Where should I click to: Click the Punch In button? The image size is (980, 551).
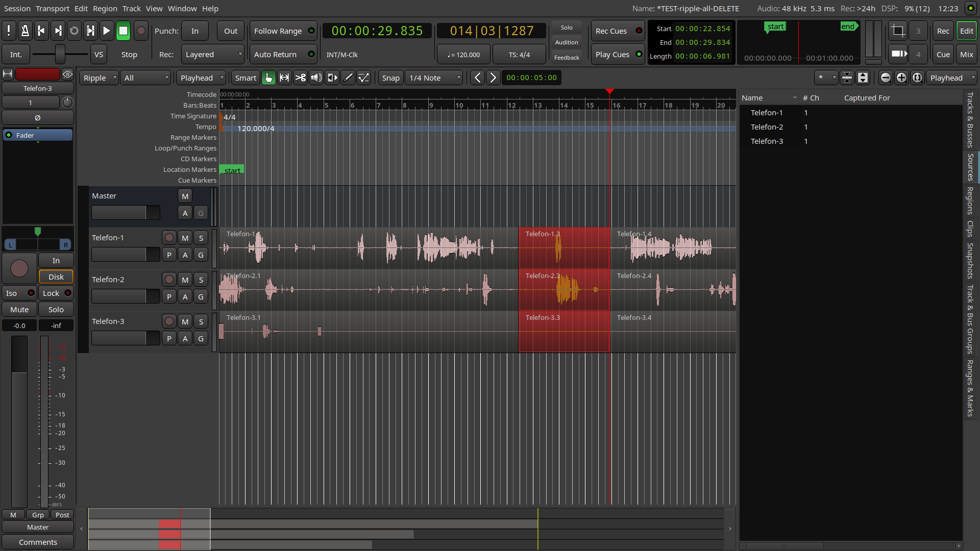pyautogui.click(x=195, y=31)
